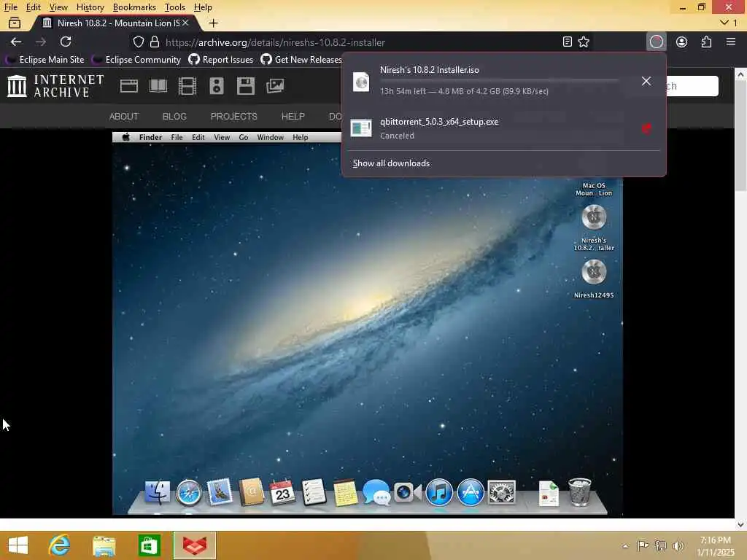Open Report Issues bookmark

pos(220,60)
